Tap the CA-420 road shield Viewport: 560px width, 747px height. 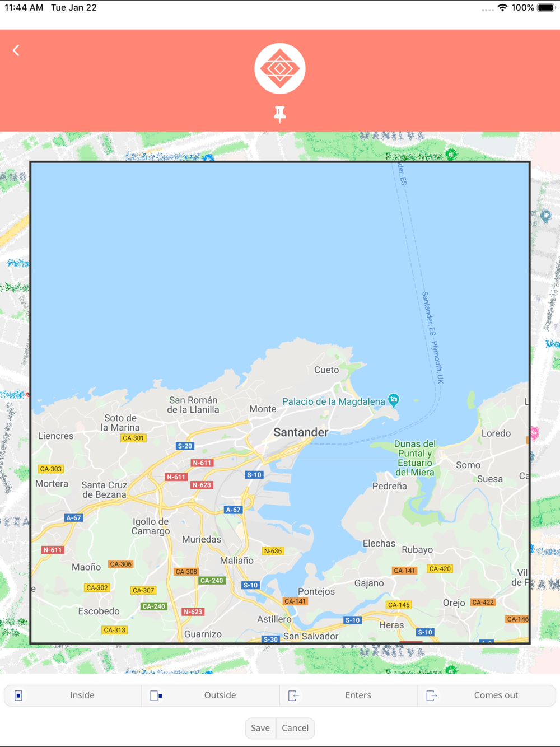click(440, 569)
